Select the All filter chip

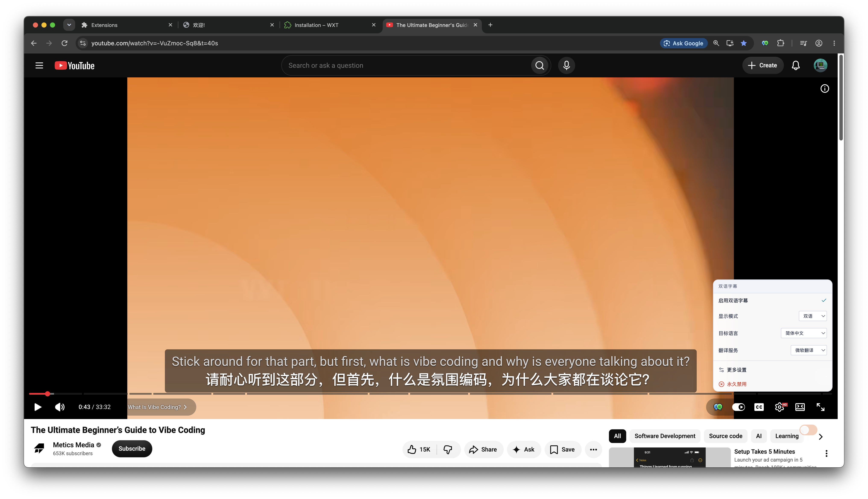pos(617,436)
